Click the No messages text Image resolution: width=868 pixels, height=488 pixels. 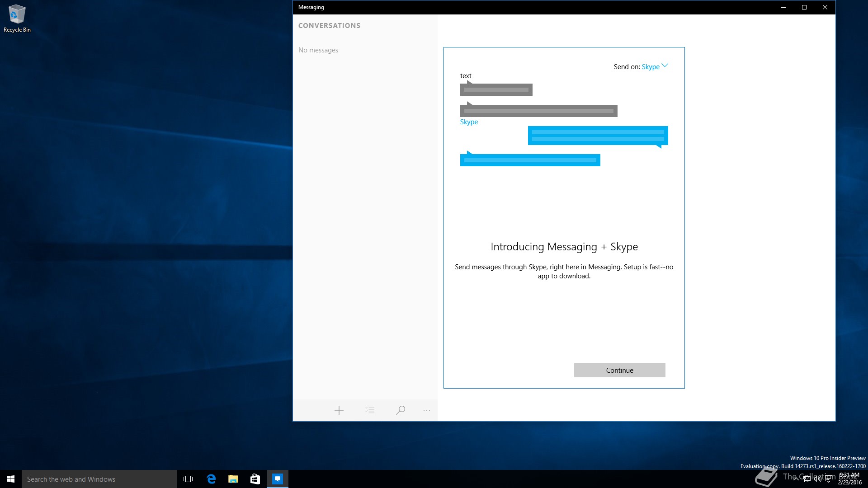[318, 50]
